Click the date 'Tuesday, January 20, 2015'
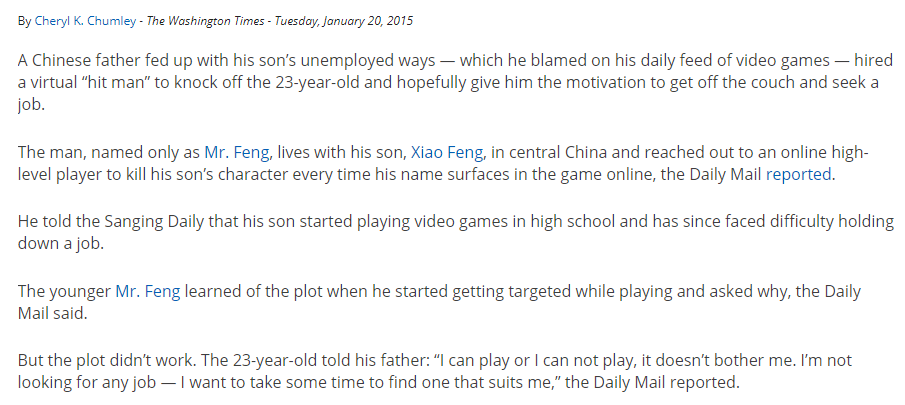 (x=343, y=21)
